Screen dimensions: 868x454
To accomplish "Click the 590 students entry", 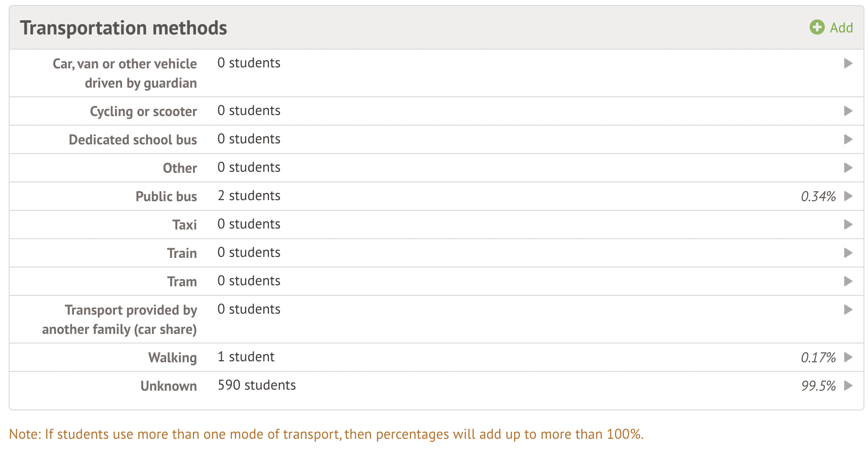I will point(257,385).
